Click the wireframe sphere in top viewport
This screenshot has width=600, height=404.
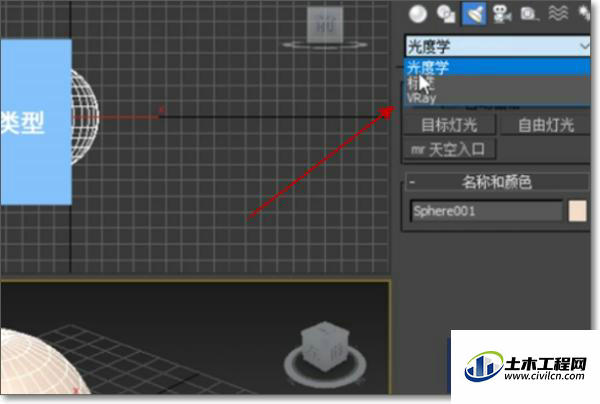(x=85, y=117)
